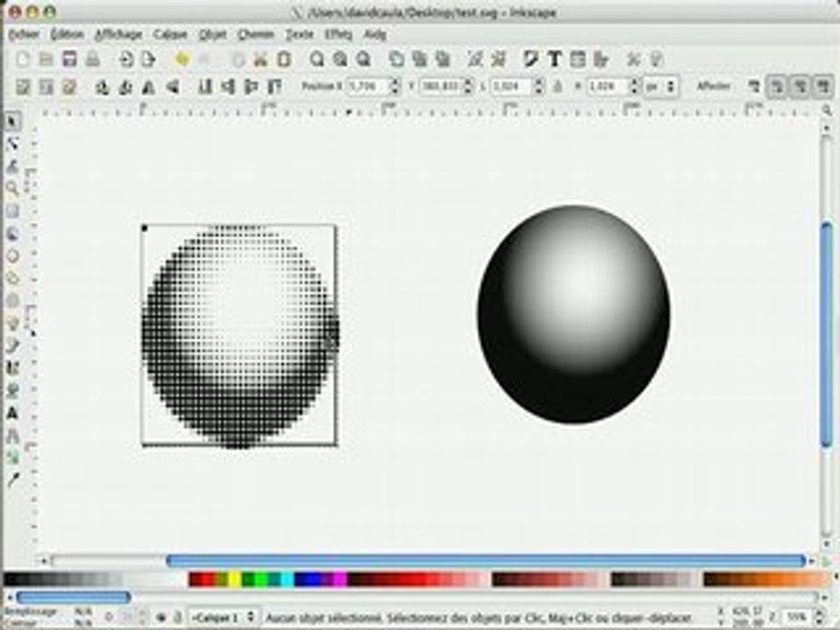
Task: Open the Effets menu
Action: tap(338, 35)
